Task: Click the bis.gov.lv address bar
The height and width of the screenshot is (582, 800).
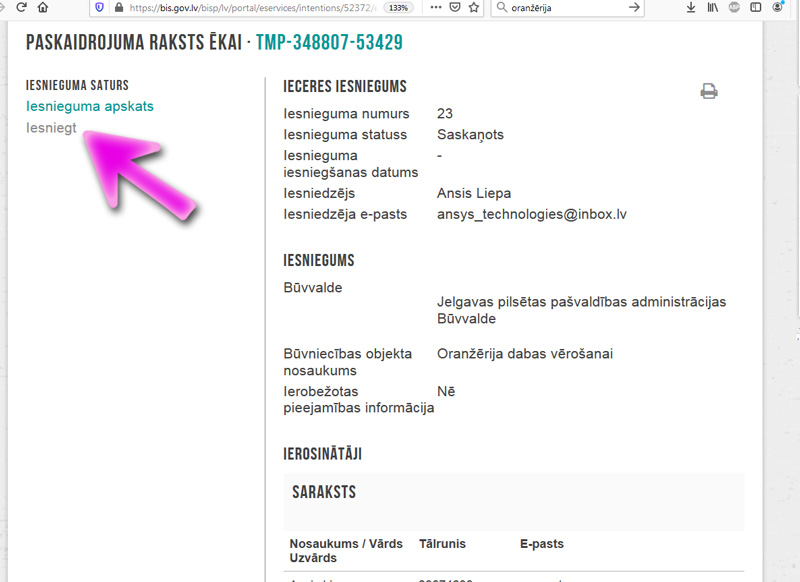Action: [250, 7]
